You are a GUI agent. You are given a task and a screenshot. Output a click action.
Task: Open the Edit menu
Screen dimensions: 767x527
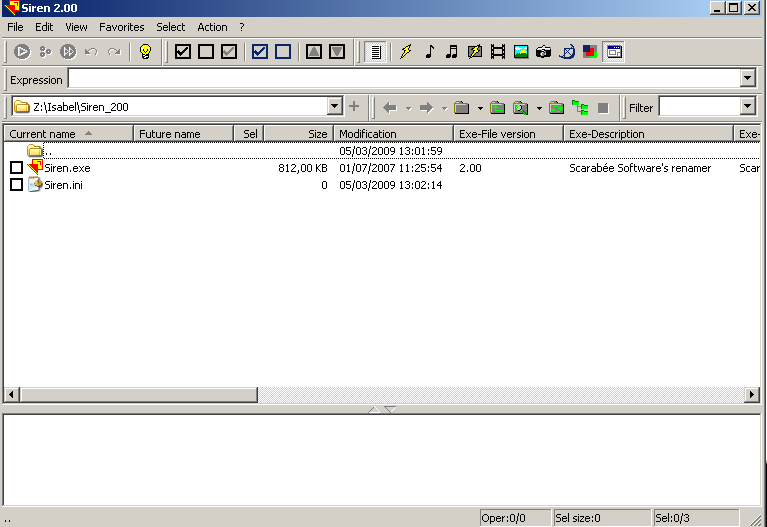point(44,27)
